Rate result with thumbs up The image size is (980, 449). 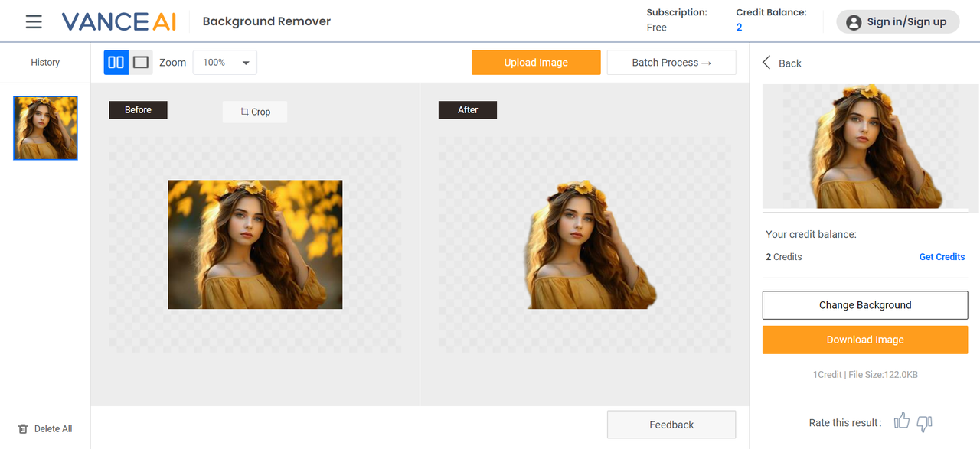coord(902,421)
